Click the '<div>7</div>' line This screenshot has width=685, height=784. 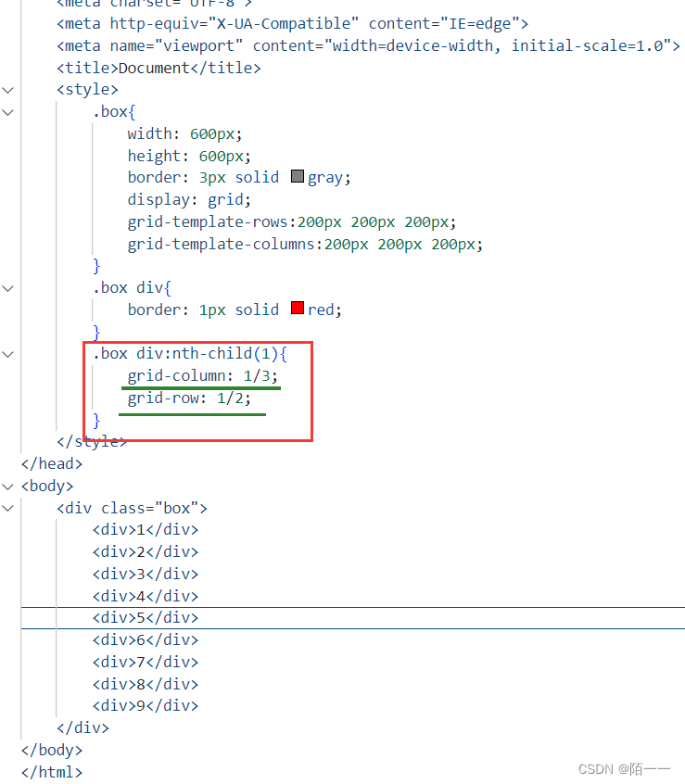coord(146,662)
